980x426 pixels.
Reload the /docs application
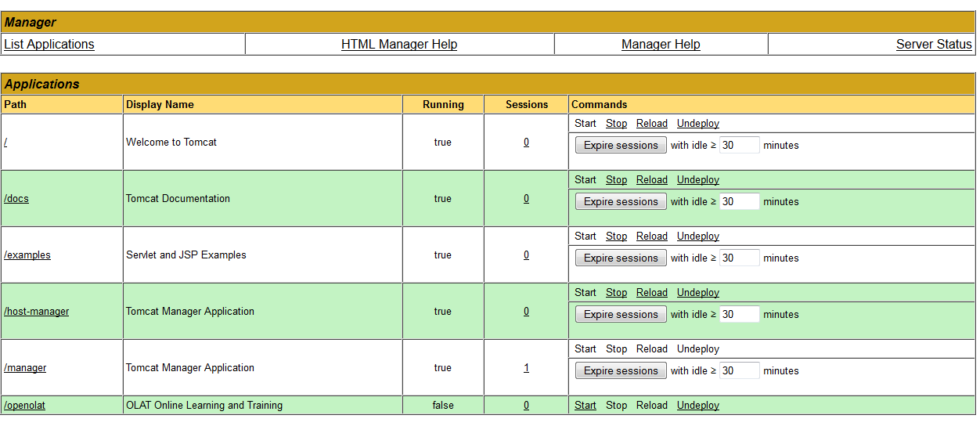(x=652, y=180)
